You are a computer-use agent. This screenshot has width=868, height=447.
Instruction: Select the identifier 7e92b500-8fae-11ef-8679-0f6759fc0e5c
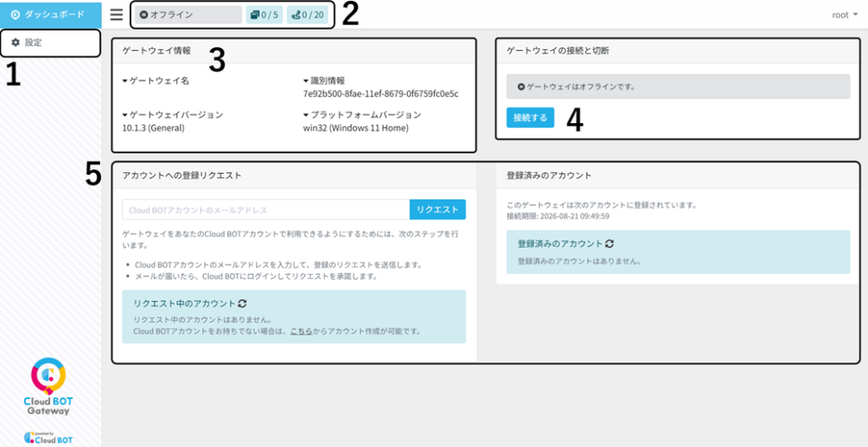(381, 93)
